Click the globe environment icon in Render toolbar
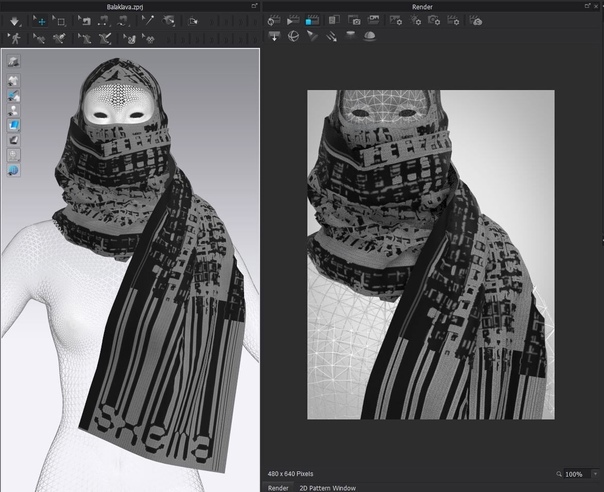 pyautogui.click(x=293, y=36)
